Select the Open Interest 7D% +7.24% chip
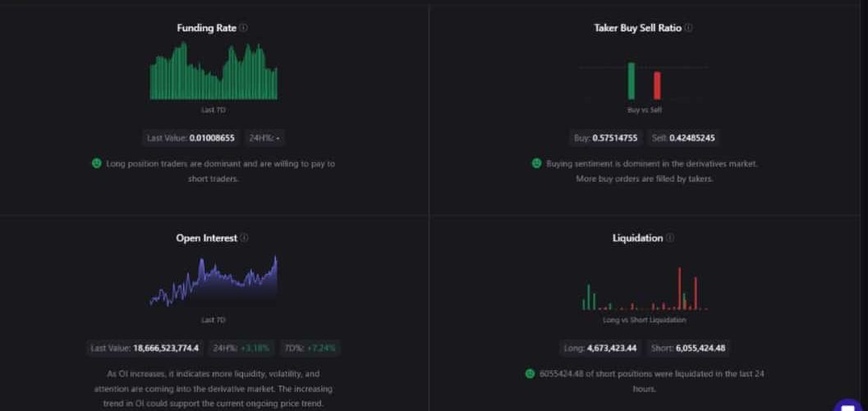 point(310,348)
